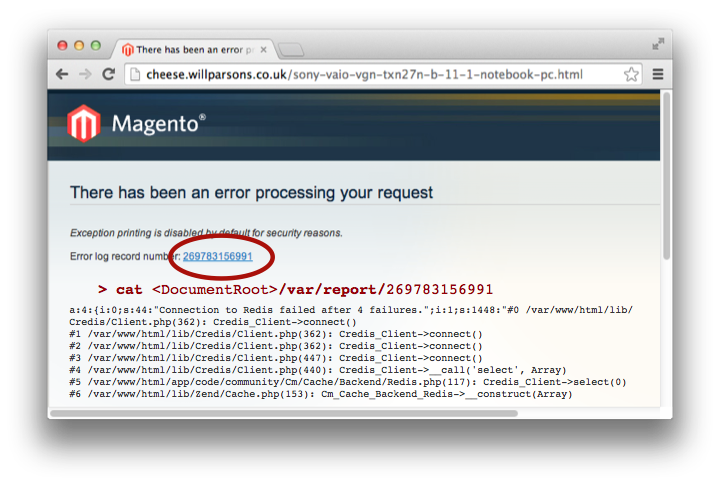Click the 'Error log record number' label

[x=125, y=256]
